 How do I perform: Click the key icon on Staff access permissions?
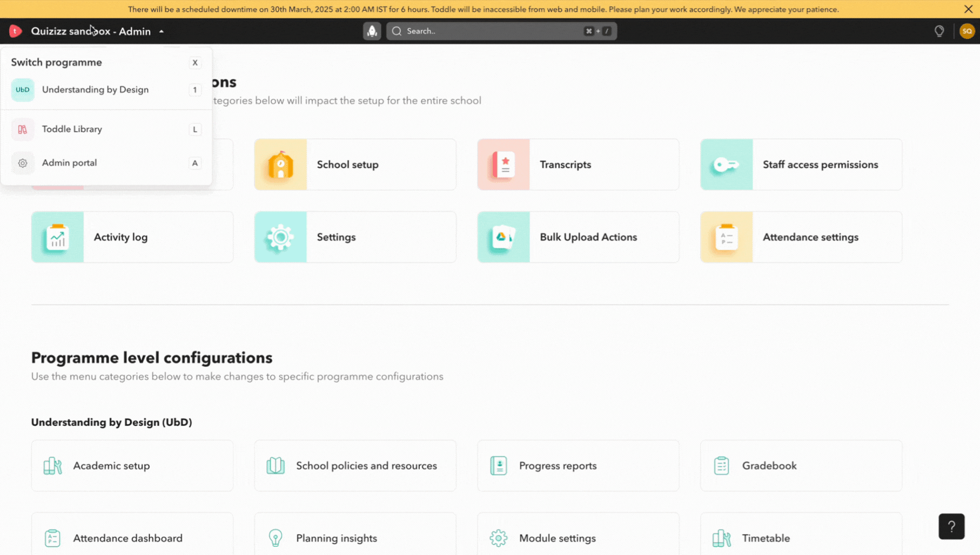tap(726, 165)
